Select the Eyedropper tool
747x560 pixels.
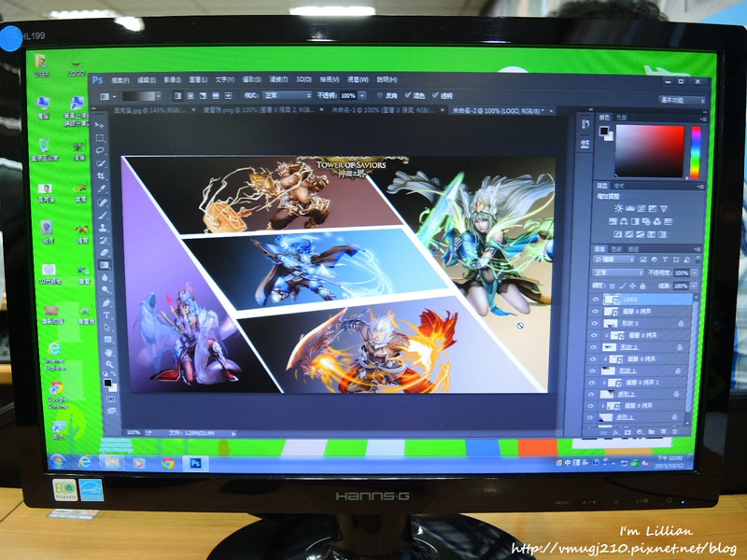click(102, 189)
